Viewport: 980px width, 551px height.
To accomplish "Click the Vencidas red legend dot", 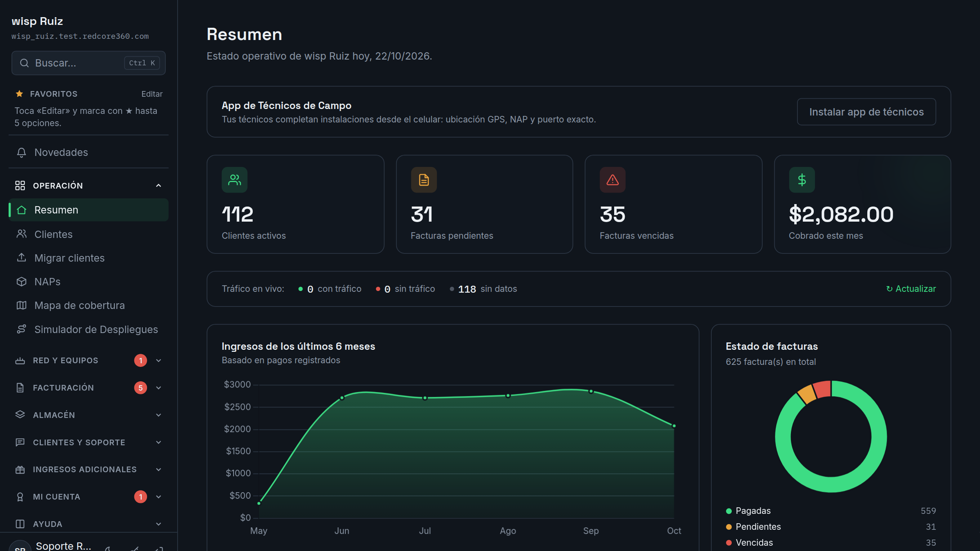I will tap(728, 543).
